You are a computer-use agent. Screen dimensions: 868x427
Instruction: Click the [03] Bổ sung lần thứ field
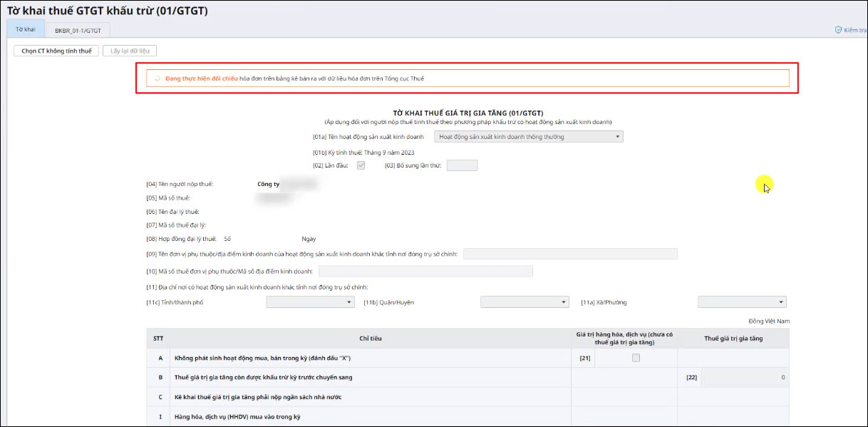tap(462, 165)
